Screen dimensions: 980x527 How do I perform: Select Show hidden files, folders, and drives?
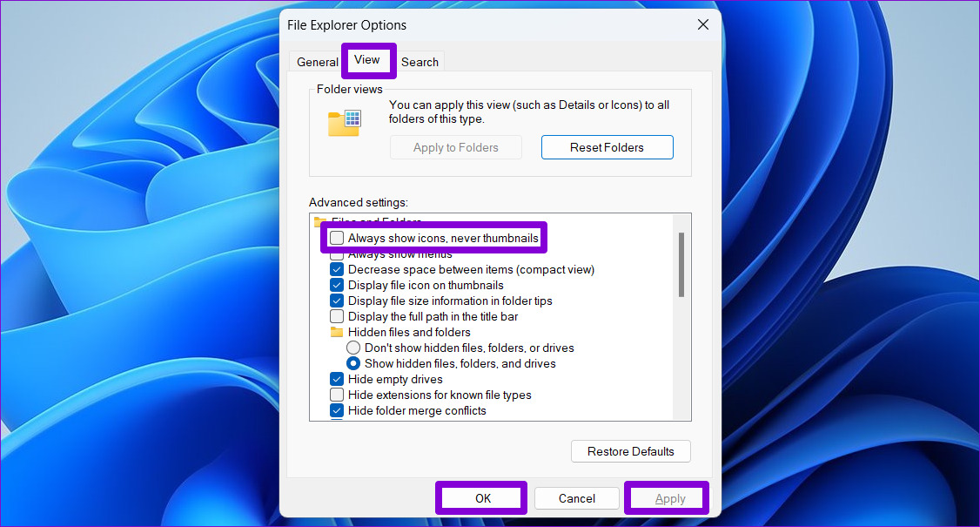(x=353, y=363)
